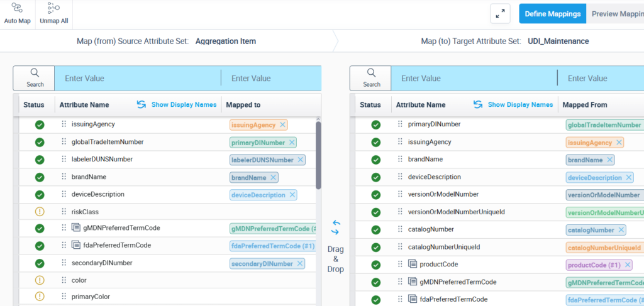Click the target panel Search icon button
Screen dimensions: 644x306
(371, 78)
